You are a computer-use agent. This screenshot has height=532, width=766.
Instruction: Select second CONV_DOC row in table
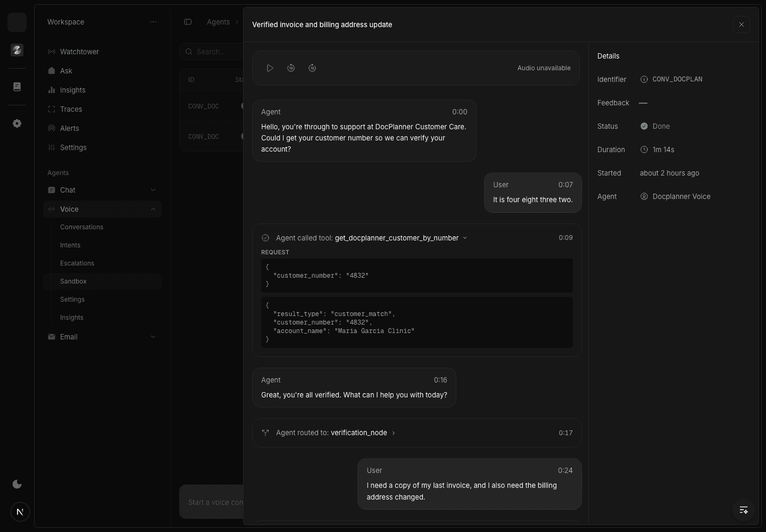click(212, 137)
